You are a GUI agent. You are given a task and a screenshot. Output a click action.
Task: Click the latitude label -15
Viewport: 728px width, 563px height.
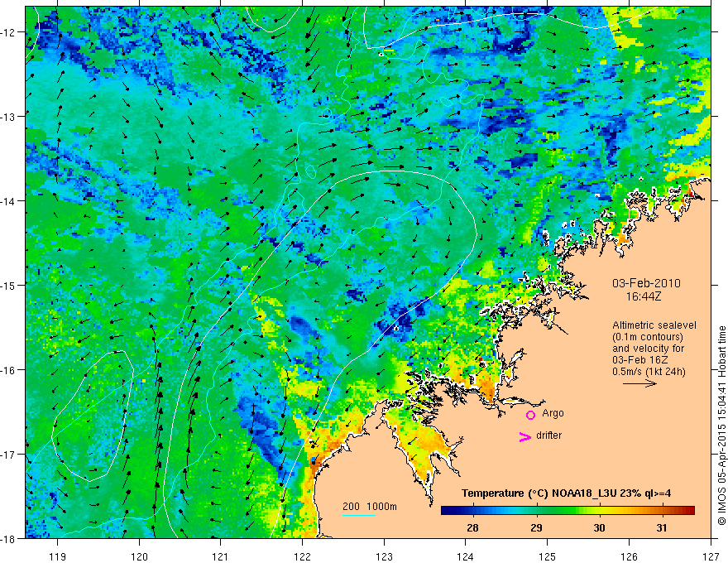click(x=9, y=285)
